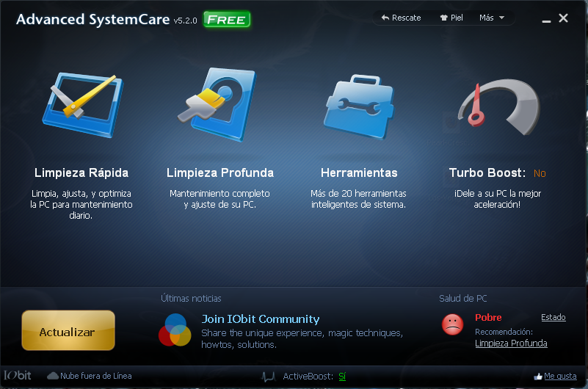
Task: Open the Herramientas toolbox icon
Action: tap(359, 107)
